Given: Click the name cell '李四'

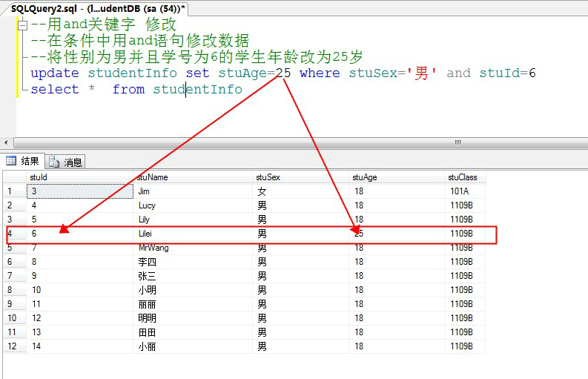Looking at the screenshot, I should click(193, 262).
